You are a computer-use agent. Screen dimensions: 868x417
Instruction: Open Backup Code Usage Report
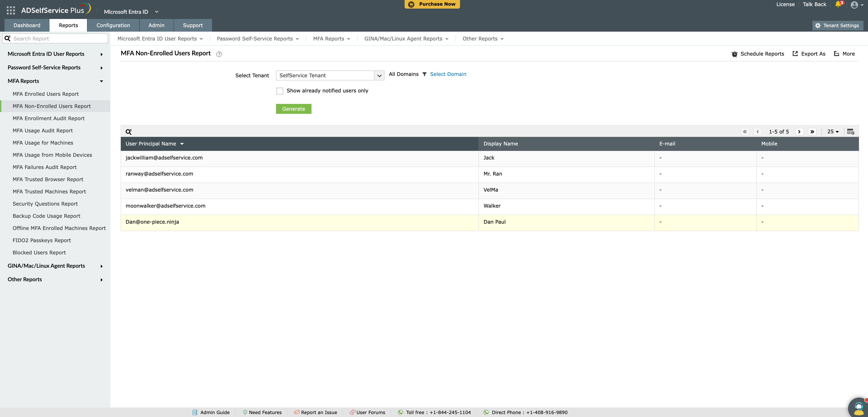click(x=47, y=216)
